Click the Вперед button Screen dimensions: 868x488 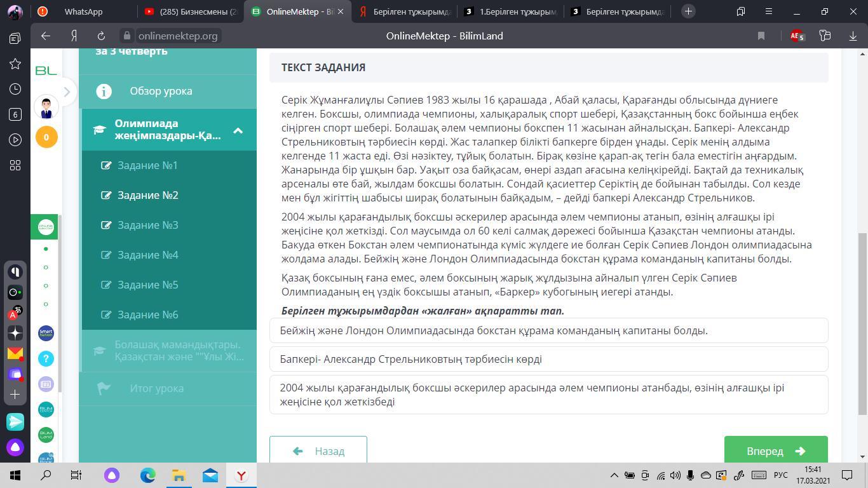click(775, 451)
